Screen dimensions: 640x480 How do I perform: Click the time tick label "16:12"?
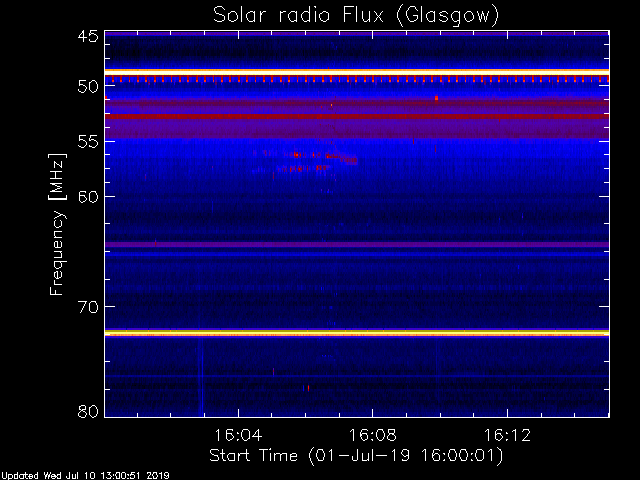(x=507, y=435)
